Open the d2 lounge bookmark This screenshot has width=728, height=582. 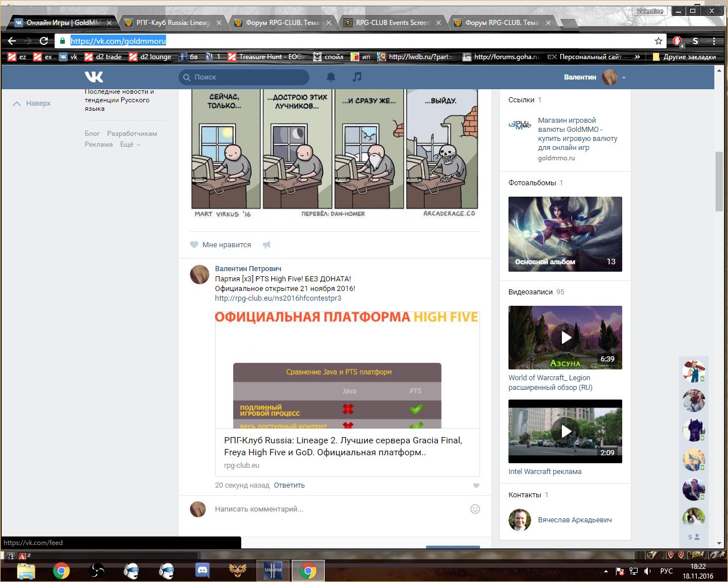150,57
